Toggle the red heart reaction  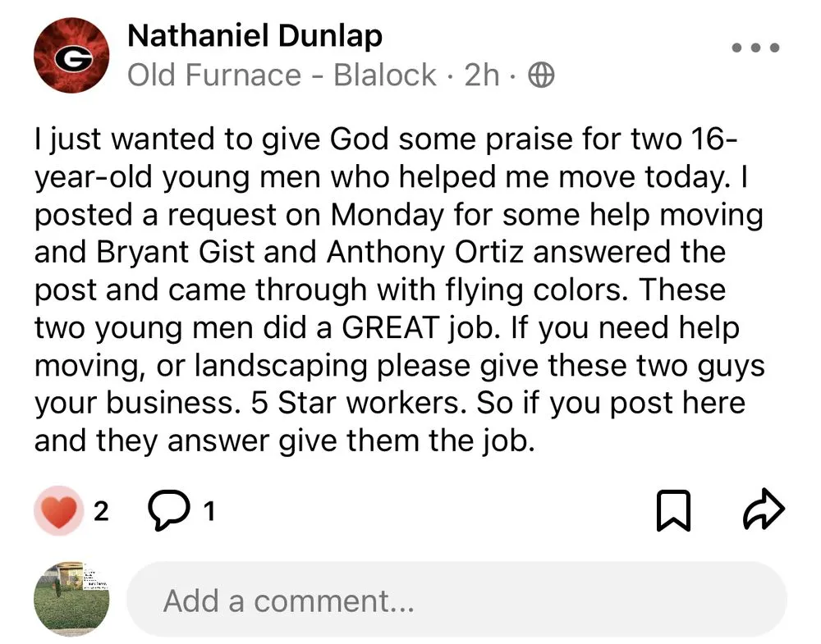click(x=57, y=510)
